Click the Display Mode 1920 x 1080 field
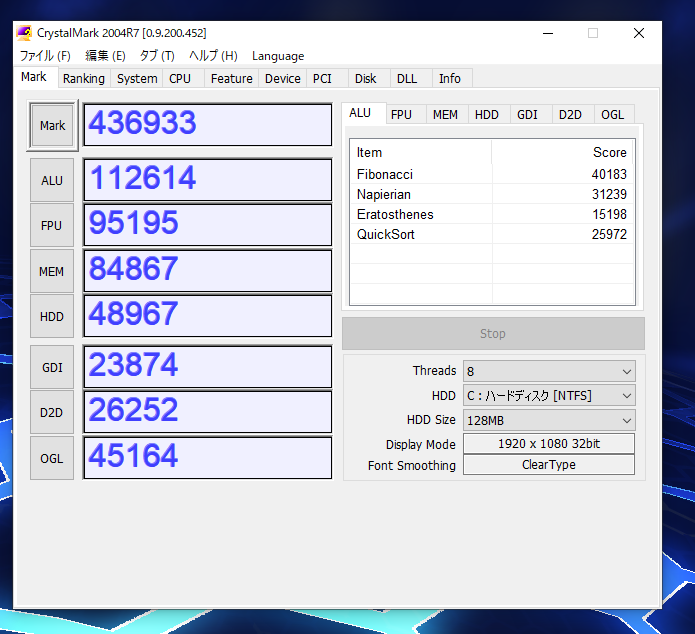This screenshot has height=634, width=695. pos(549,444)
